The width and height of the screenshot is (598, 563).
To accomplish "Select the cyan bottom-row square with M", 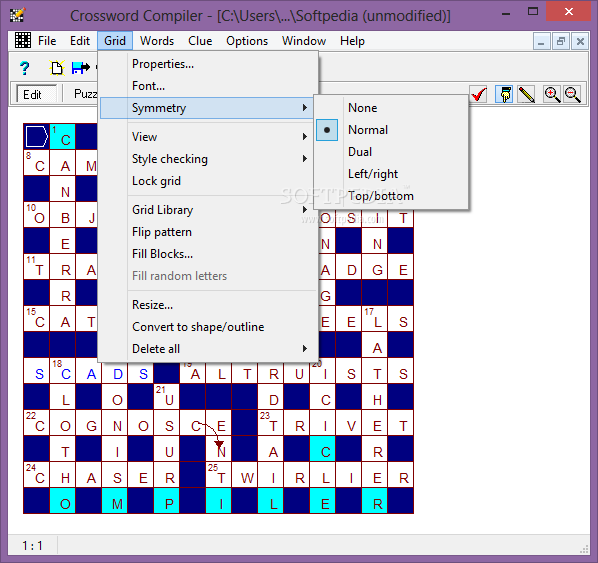I will [x=114, y=501].
